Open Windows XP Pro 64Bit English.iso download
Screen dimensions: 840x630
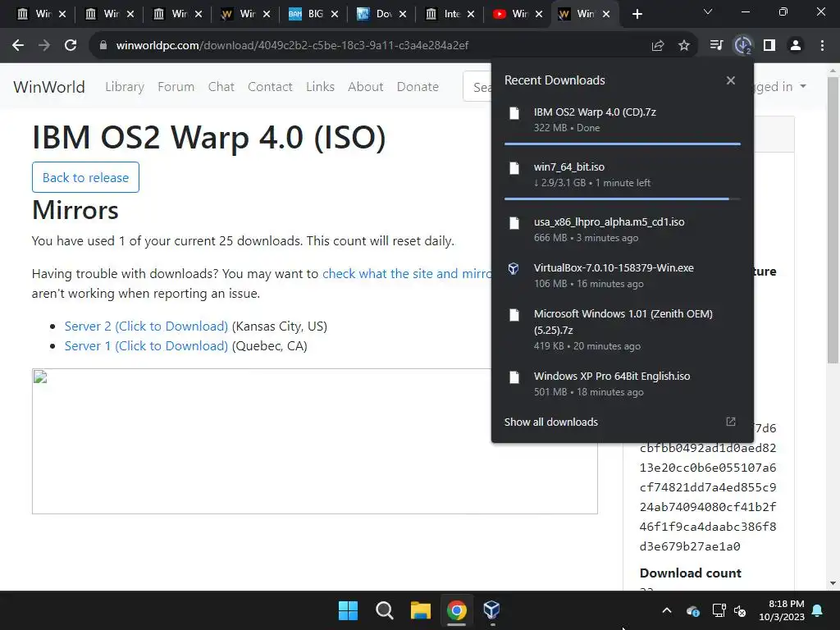click(623, 384)
